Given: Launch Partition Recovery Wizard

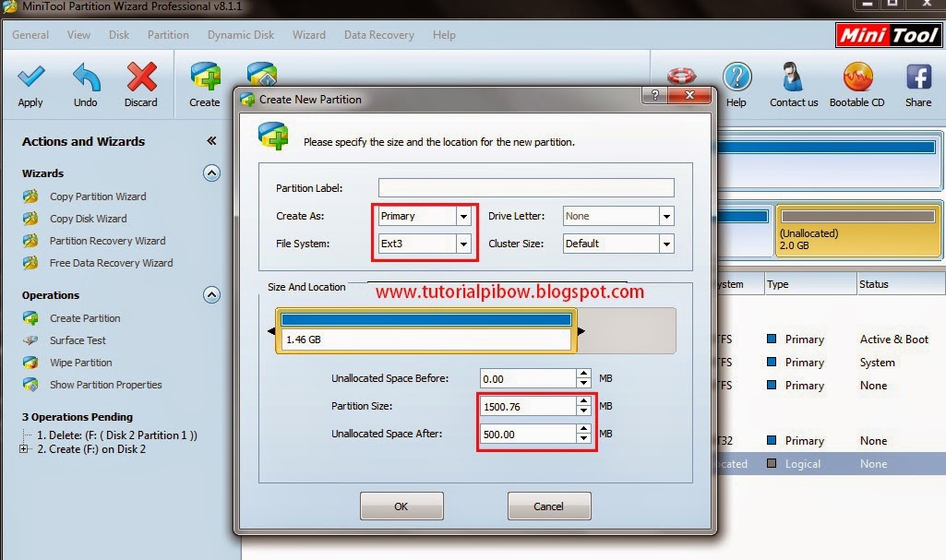Looking at the screenshot, I should [x=107, y=241].
